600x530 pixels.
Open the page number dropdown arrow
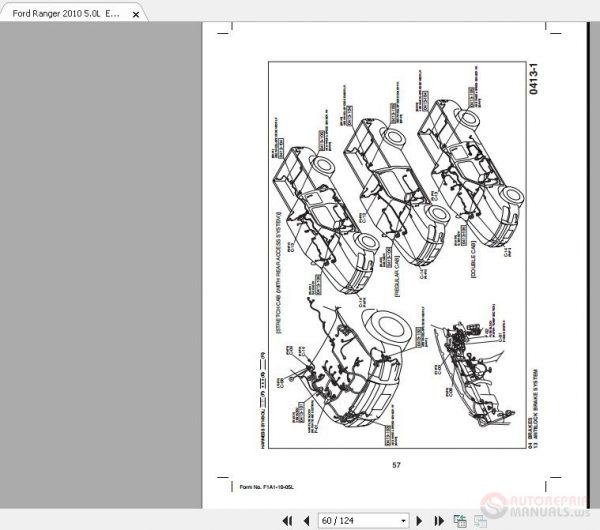(x=403, y=521)
